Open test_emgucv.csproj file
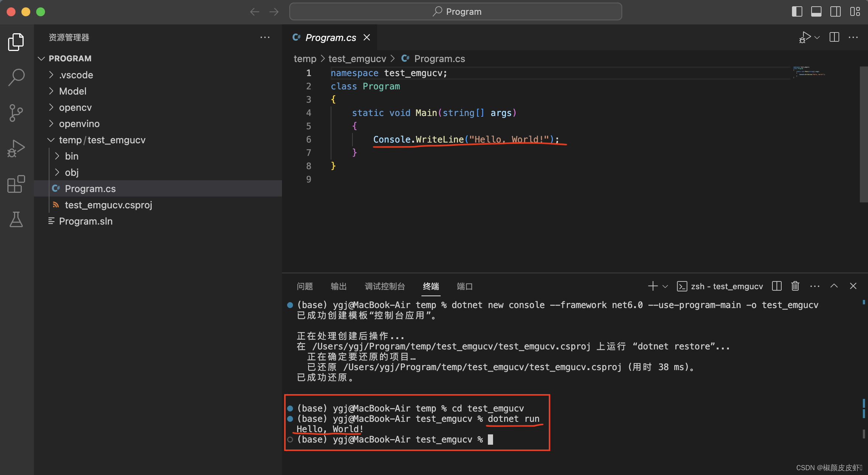868x475 pixels. (108, 205)
